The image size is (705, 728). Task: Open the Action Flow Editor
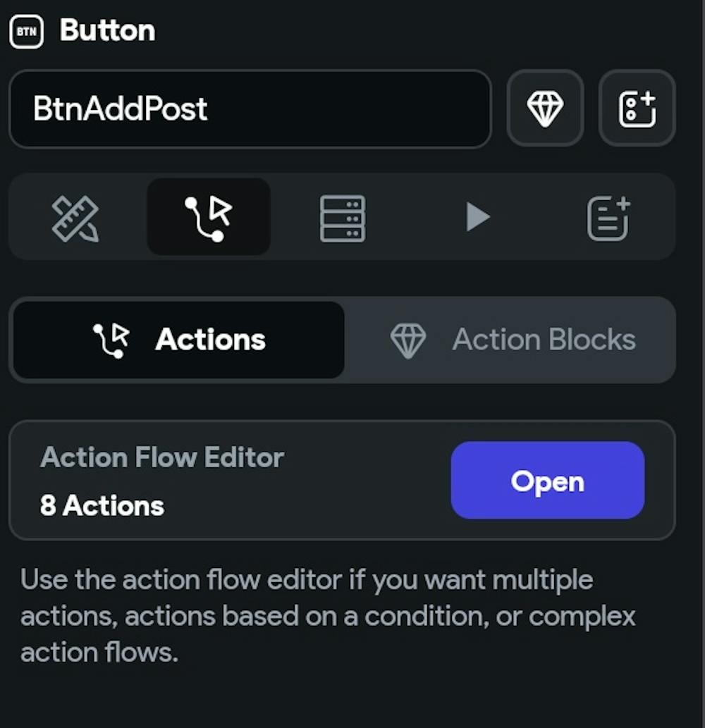tap(547, 481)
